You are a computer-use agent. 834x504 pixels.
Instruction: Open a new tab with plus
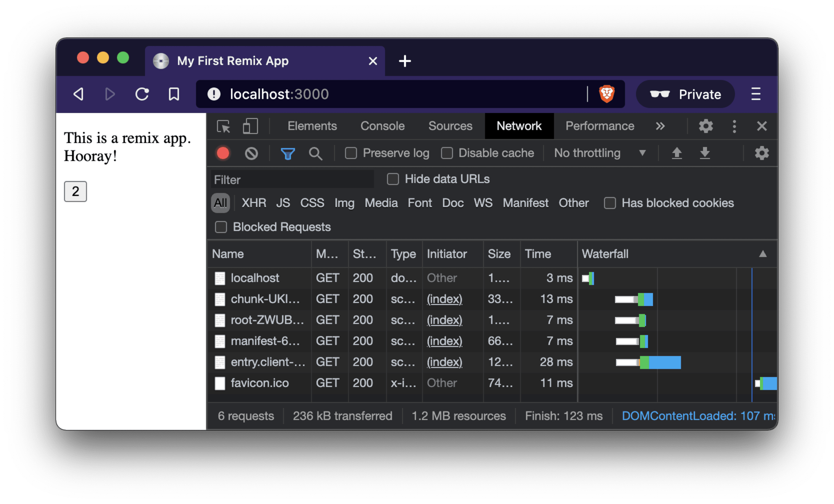(x=405, y=61)
